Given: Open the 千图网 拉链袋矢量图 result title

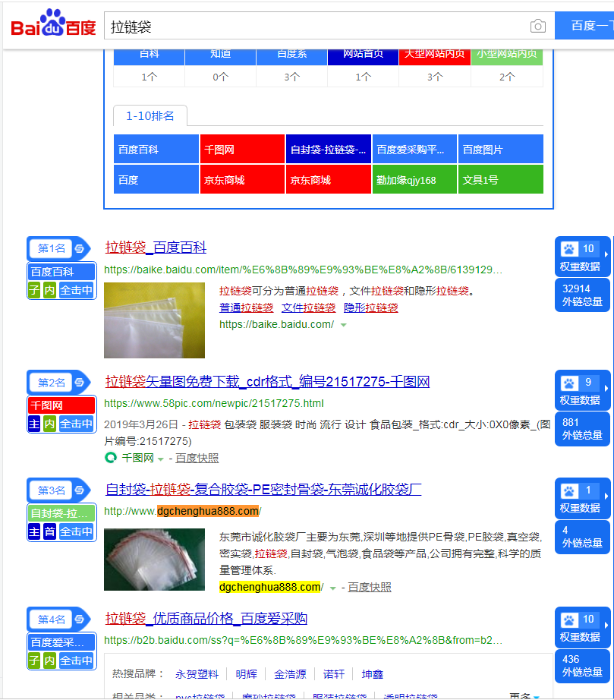Looking at the screenshot, I should (x=267, y=382).
